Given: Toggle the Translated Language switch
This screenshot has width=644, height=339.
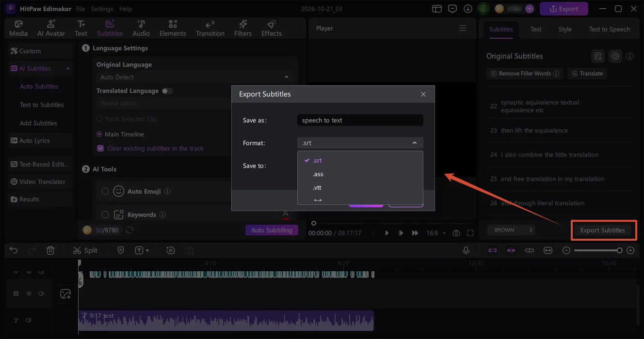Looking at the screenshot, I should pyautogui.click(x=167, y=91).
